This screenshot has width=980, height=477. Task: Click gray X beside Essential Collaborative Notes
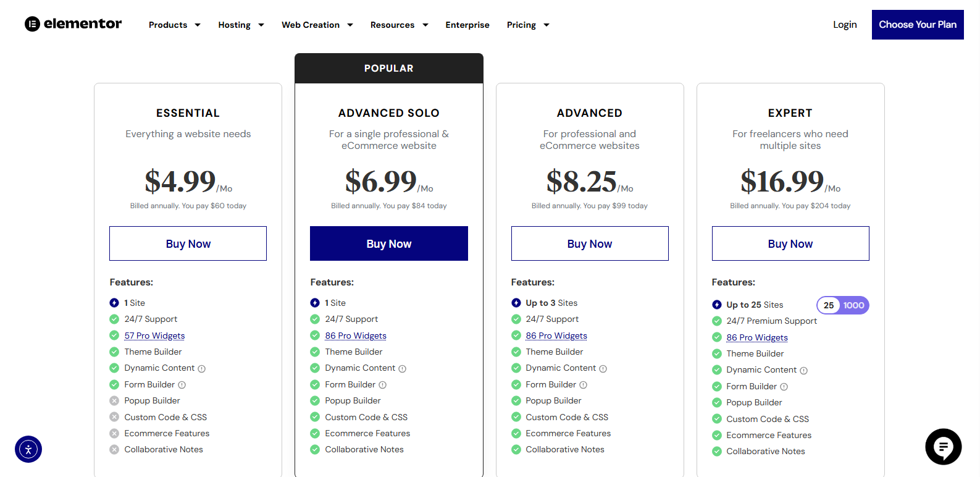114,449
